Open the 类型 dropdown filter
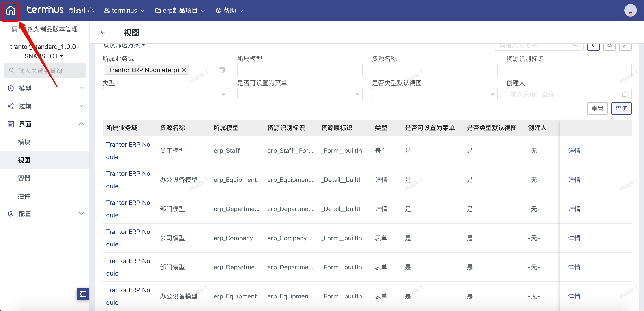 165,94
